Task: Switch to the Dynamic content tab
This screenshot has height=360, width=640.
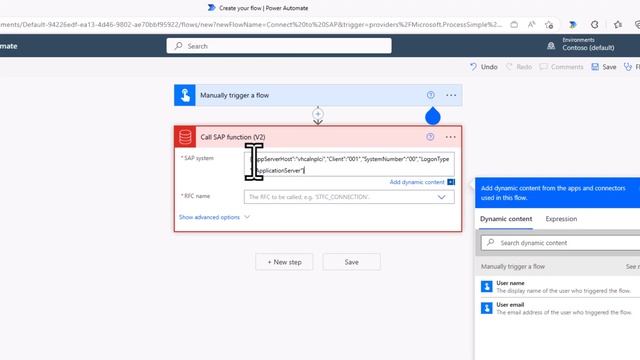Action: tap(506, 219)
